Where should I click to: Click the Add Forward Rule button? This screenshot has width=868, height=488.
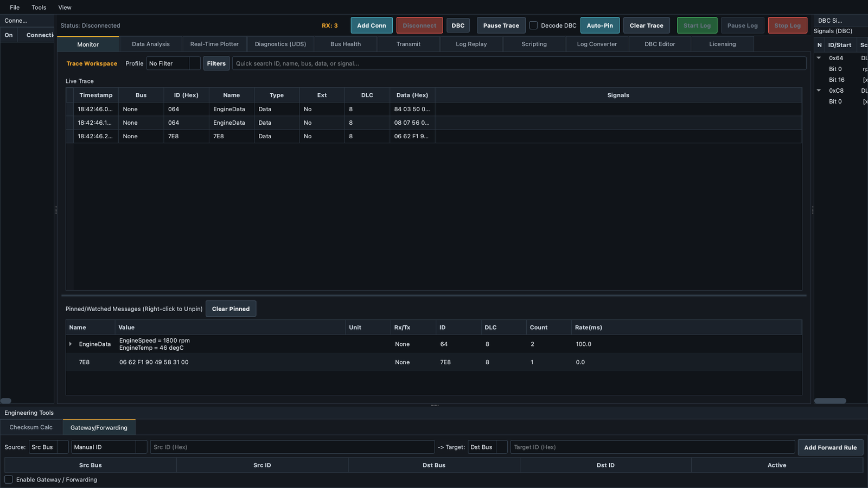pyautogui.click(x=831, y=447)
